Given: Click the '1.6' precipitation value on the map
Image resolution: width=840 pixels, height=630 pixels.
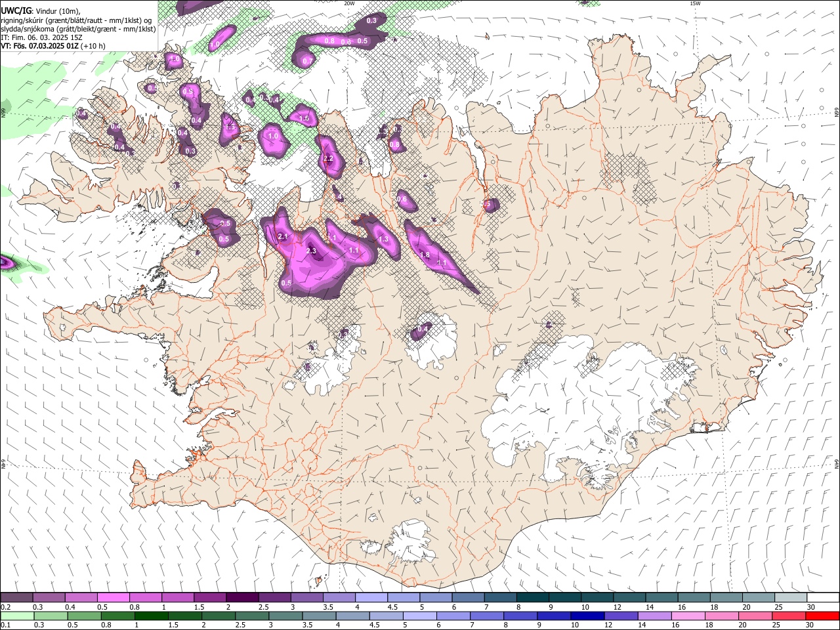Looking at the screenshot, I should 304,119.
